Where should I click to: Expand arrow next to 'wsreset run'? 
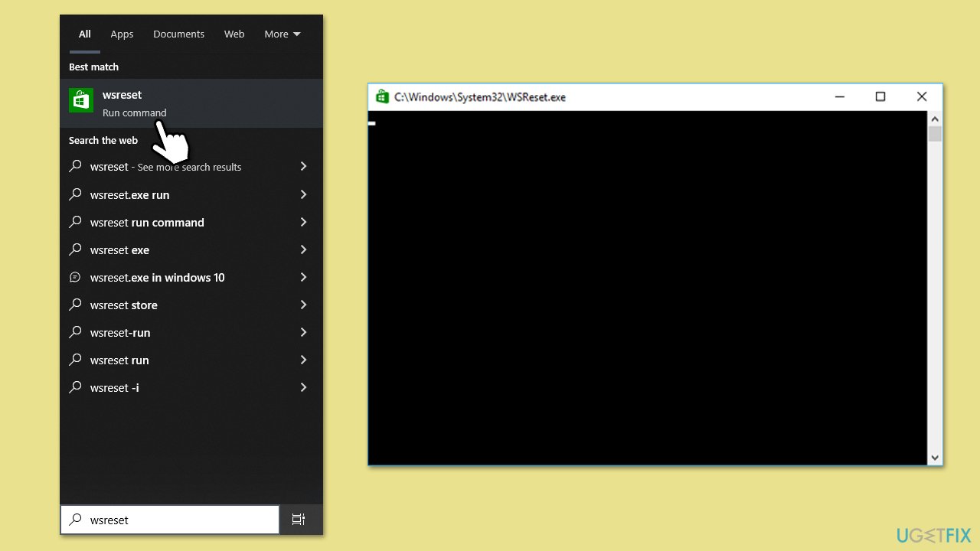(303, 360)
